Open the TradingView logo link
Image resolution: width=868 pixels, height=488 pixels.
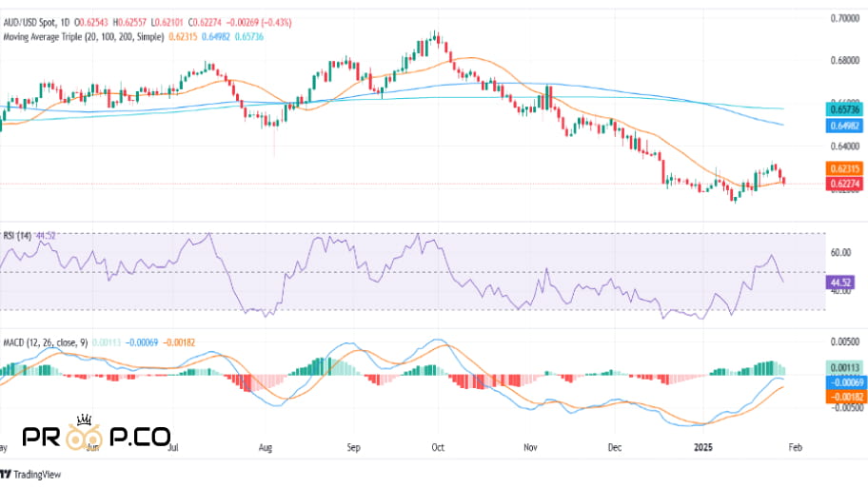[x=30, y=474]
